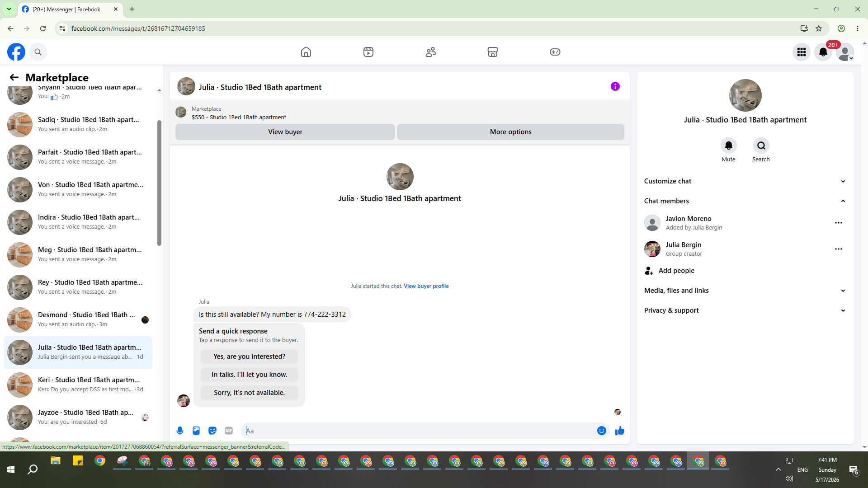Open the account profile menu
The height and width of the screenshot is (488, 868).
click(845, 52)
